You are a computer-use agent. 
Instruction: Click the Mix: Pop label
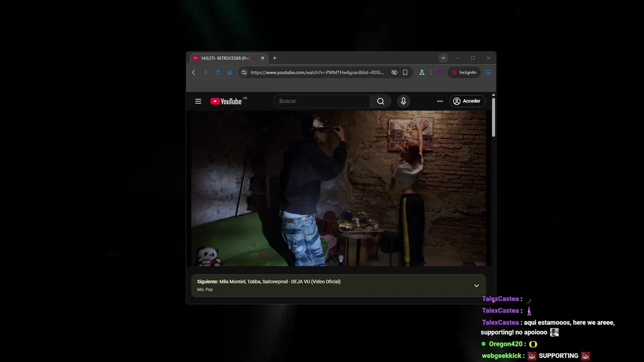(205, 290)
